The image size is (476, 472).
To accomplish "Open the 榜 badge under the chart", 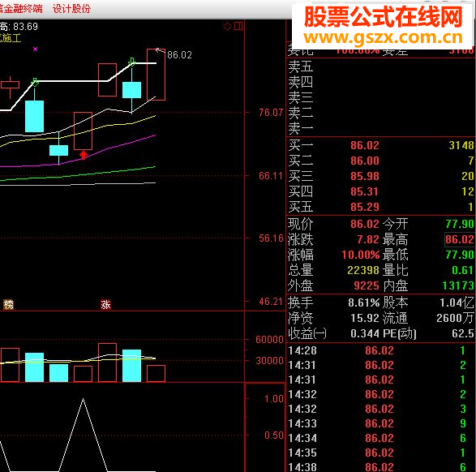I will (8, 304).
